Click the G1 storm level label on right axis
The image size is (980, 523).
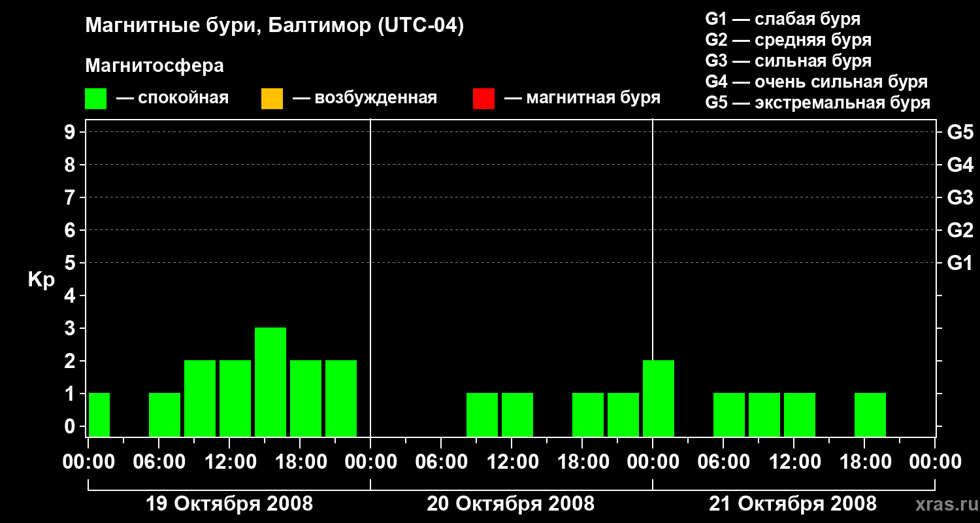pyautogui.click(x=960, y=263)
